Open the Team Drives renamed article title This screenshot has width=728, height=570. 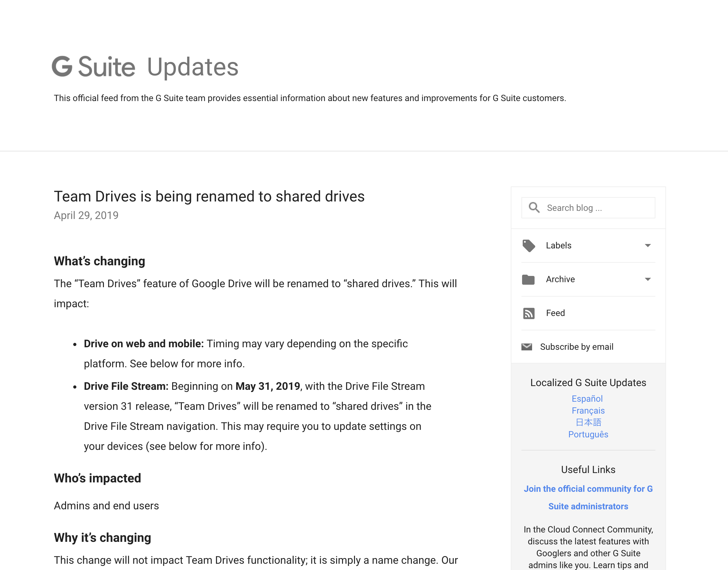pyautogui.click(x=209, y=196)
